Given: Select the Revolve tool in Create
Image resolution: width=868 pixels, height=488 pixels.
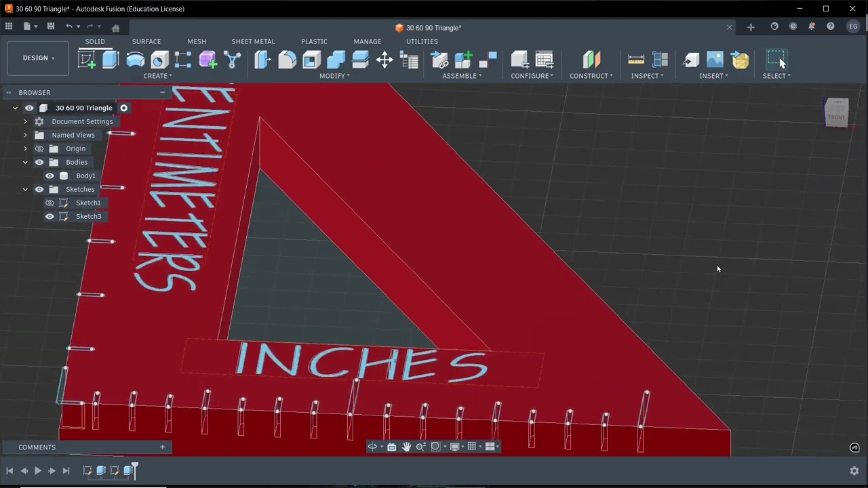Looking at the screenshot, I should tap(135, 60).
